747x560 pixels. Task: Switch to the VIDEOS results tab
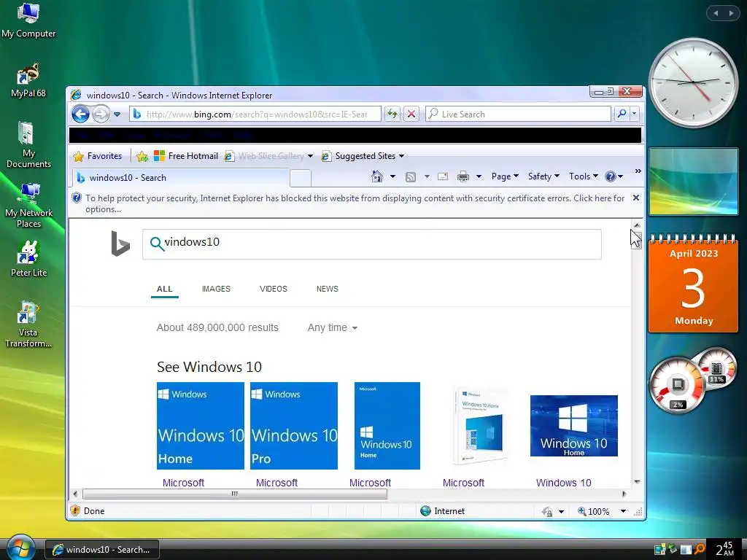tap(274, 289)
